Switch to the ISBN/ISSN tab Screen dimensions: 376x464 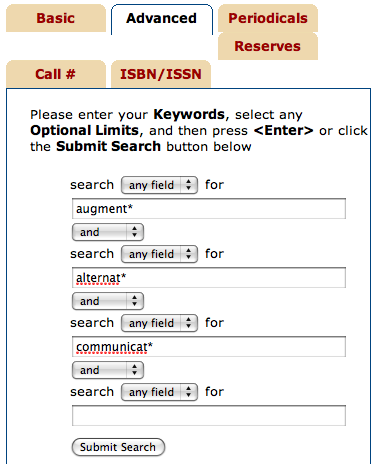point(161,74)
